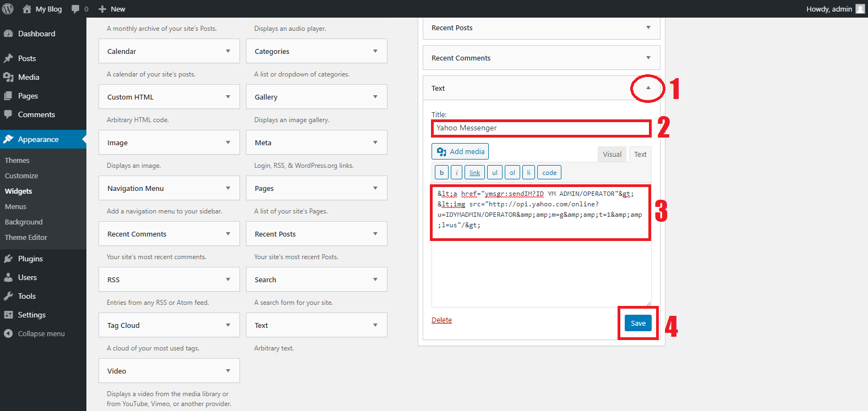Click the Add media button
868x411 pixels.
460,151
